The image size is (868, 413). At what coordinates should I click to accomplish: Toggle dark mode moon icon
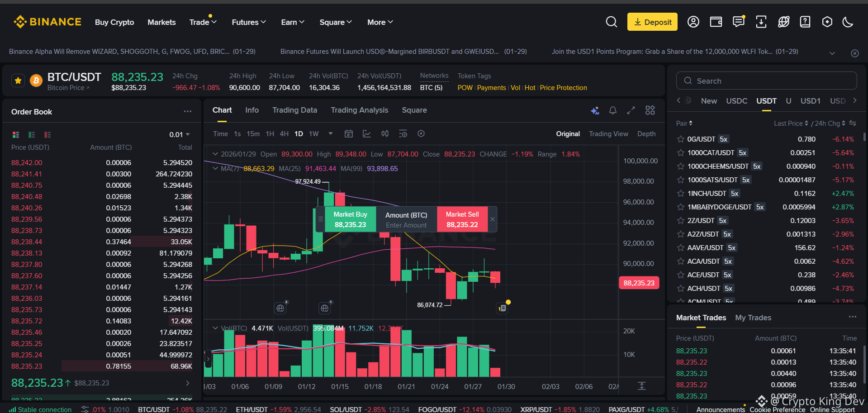pos(848,22)
